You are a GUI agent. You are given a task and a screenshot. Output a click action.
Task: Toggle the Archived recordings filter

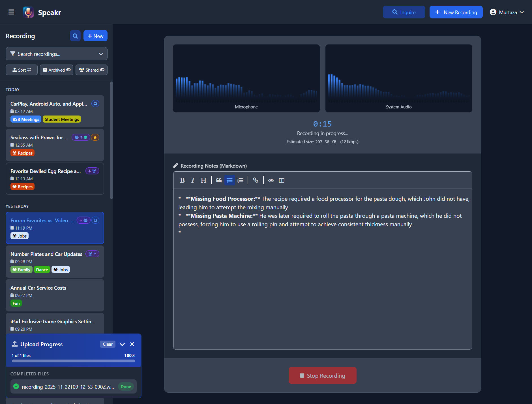click(x=57, y=70)
